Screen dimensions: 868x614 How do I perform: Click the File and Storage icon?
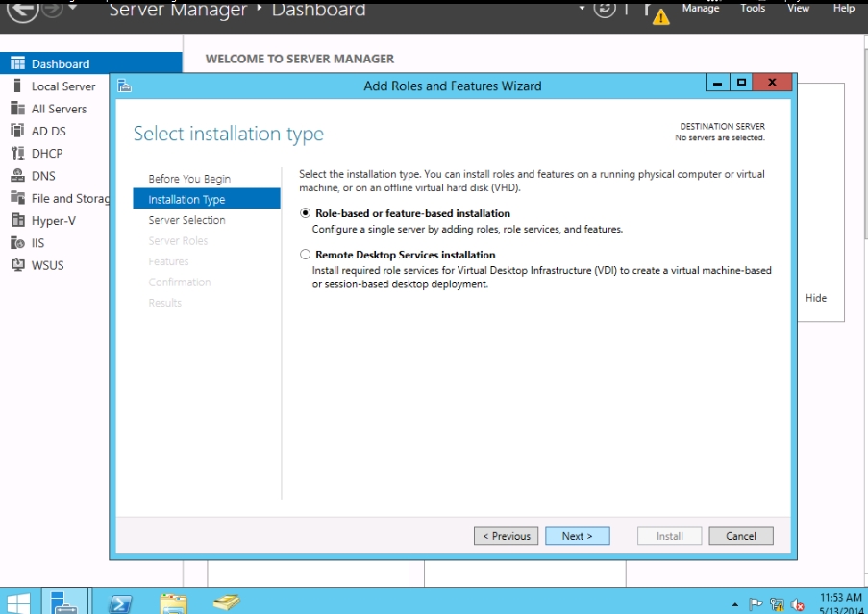tap(17, 198)
